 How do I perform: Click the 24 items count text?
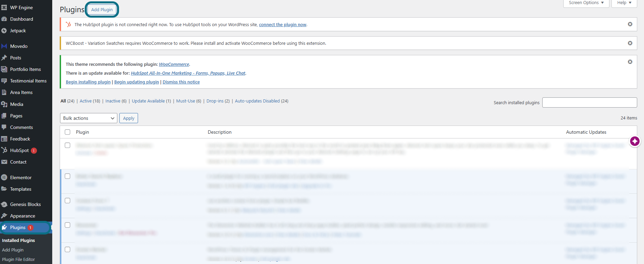tap(629, 118)
